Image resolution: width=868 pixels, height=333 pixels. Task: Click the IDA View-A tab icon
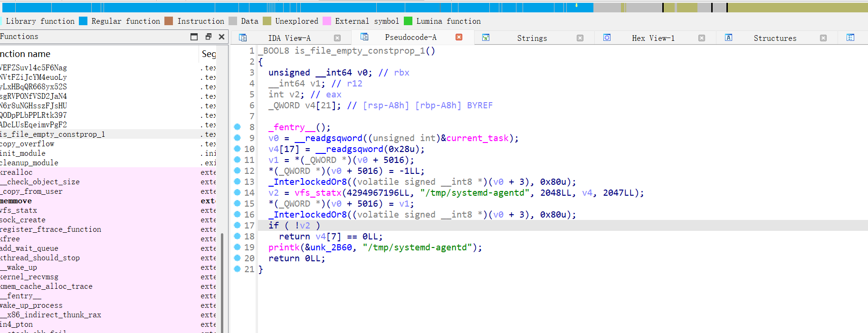tap(243, 38)
